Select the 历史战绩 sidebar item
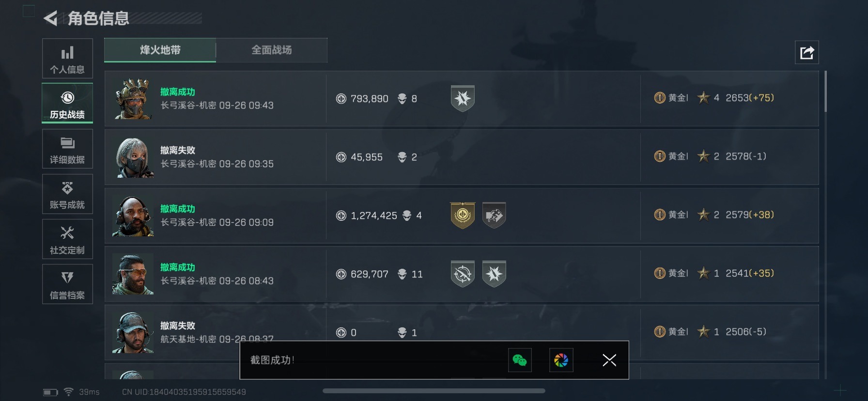This screenshot has width=868, height=401. (x=67, y=103)
